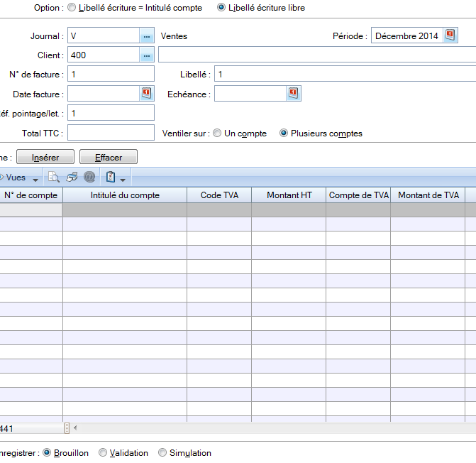
Task: Click the horizontal scrollbar left arrow
Action: [x=75, y=427]
